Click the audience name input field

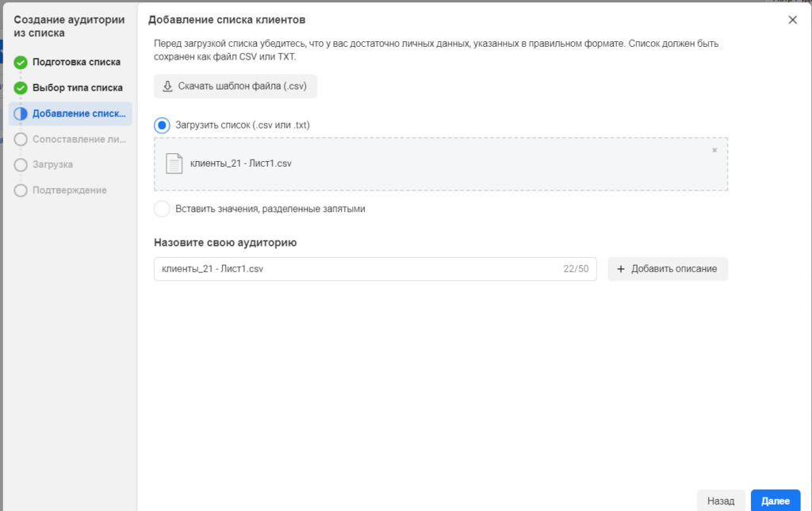click(375, 269)
